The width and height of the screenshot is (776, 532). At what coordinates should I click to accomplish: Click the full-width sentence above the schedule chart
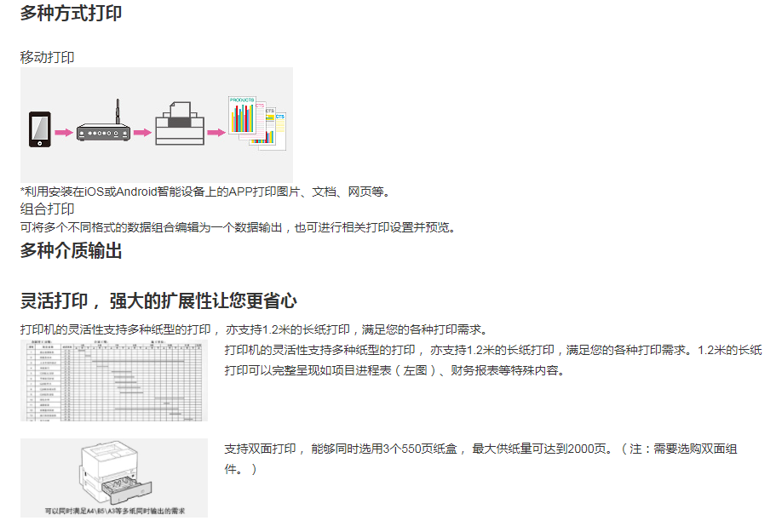tap(254, 329)
